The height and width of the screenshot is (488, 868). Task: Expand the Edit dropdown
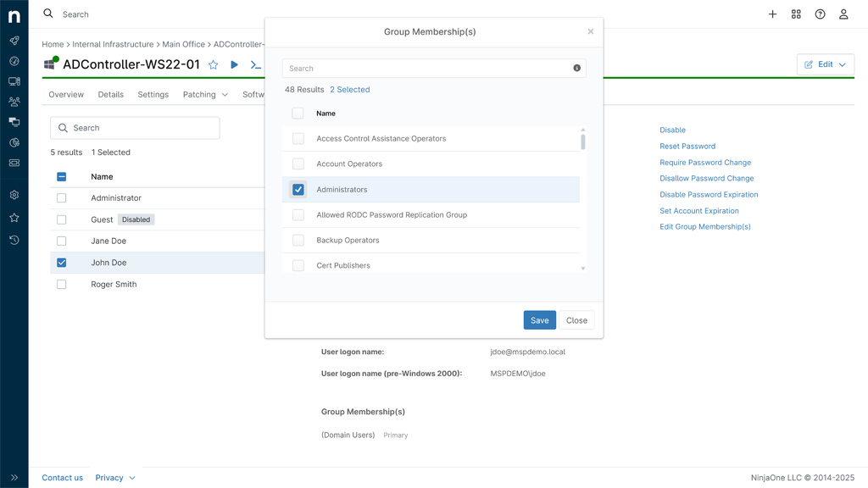point(841,64)
